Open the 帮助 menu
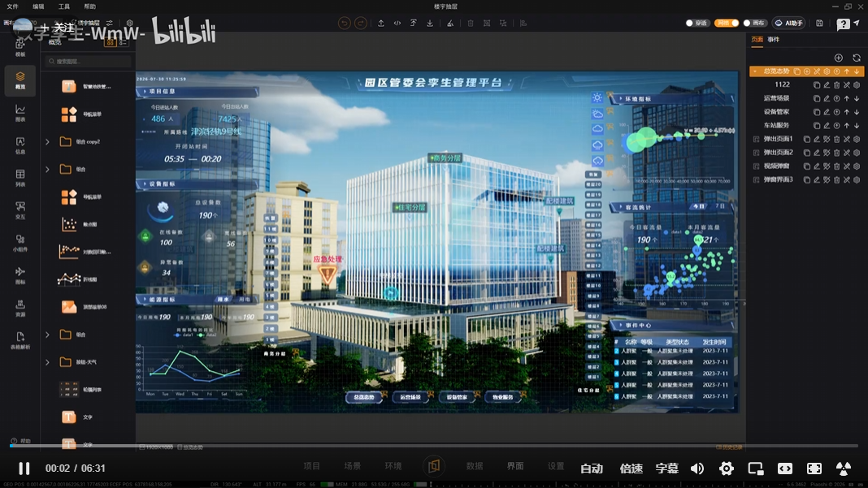Image resolution: width=868 pixels, height=488 pixels. [89, 6]
